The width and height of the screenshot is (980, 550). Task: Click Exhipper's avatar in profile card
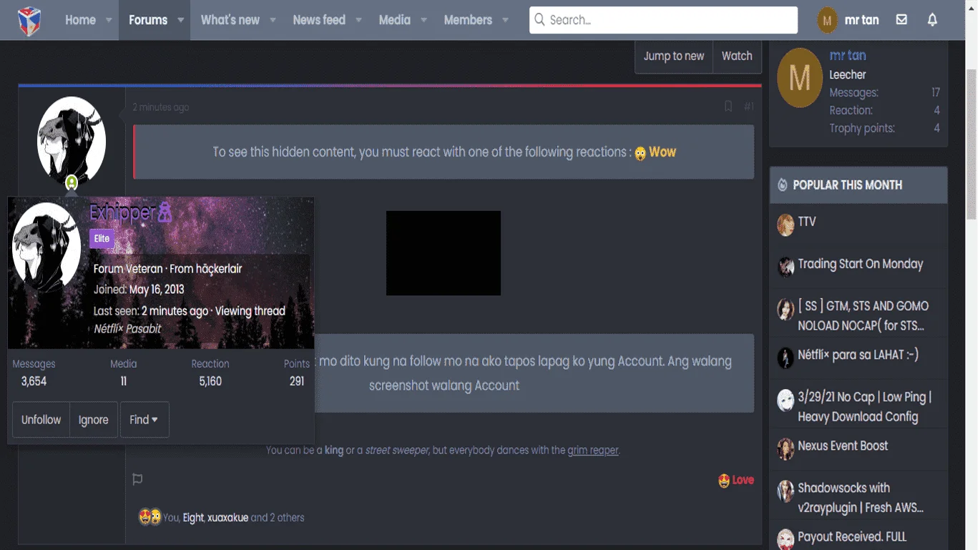(x=46, y=247)
